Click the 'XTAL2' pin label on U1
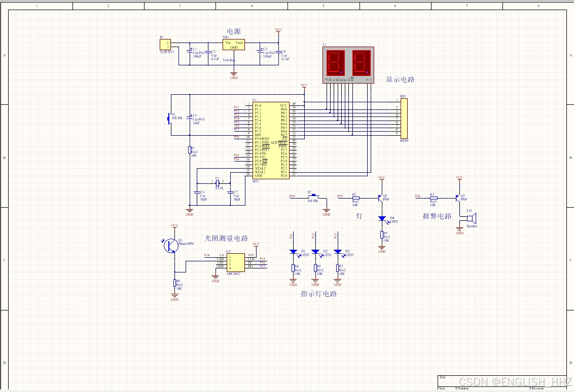Screen dimensions: 574x392 tap(260, 169)
